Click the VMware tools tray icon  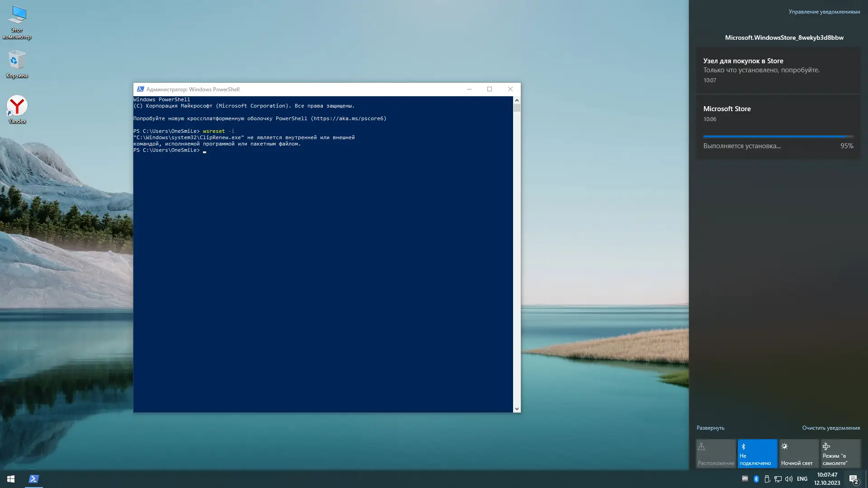coord(745,479)
